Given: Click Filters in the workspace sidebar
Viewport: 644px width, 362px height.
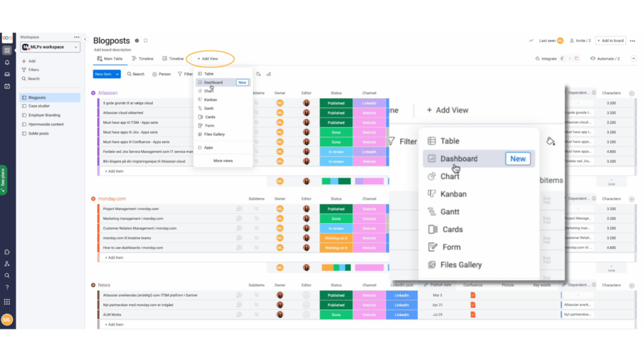Looking at the screenshot, I should (x=30, y=70).
